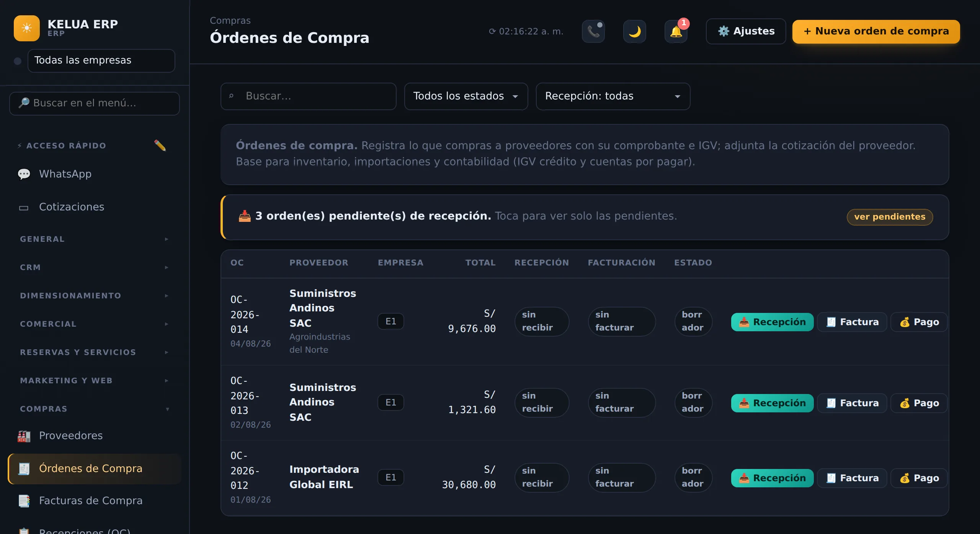The width and height of the screenshot is (980, 534).
Task: Open the Todos los estados dropdown
Action: [466, 96]
